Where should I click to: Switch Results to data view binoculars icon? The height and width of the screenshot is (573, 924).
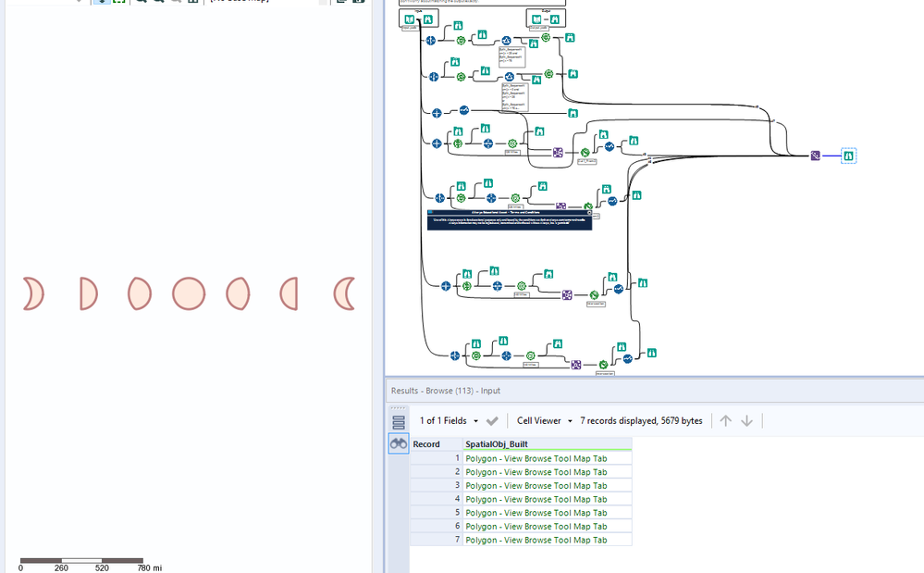tap(399, 443)
